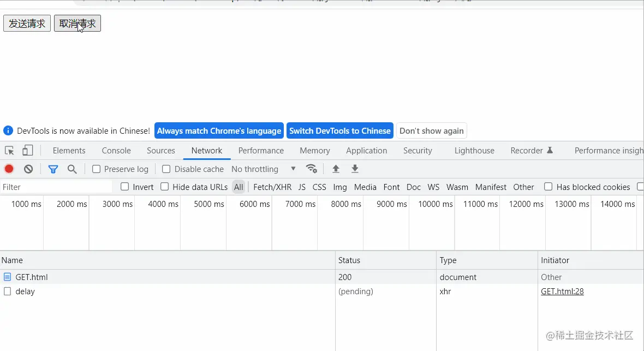Filter by Img requests
Screen dimensions: 644x351
(340, 187)
